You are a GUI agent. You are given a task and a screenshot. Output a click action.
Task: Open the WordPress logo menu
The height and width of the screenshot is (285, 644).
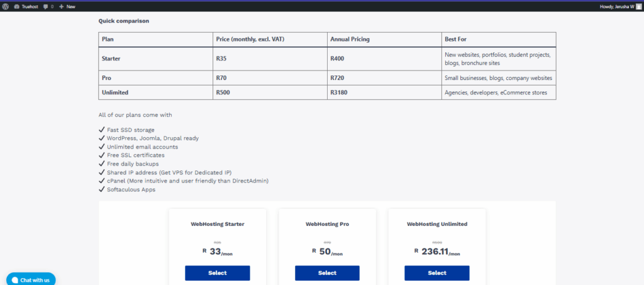coord(6,6)
